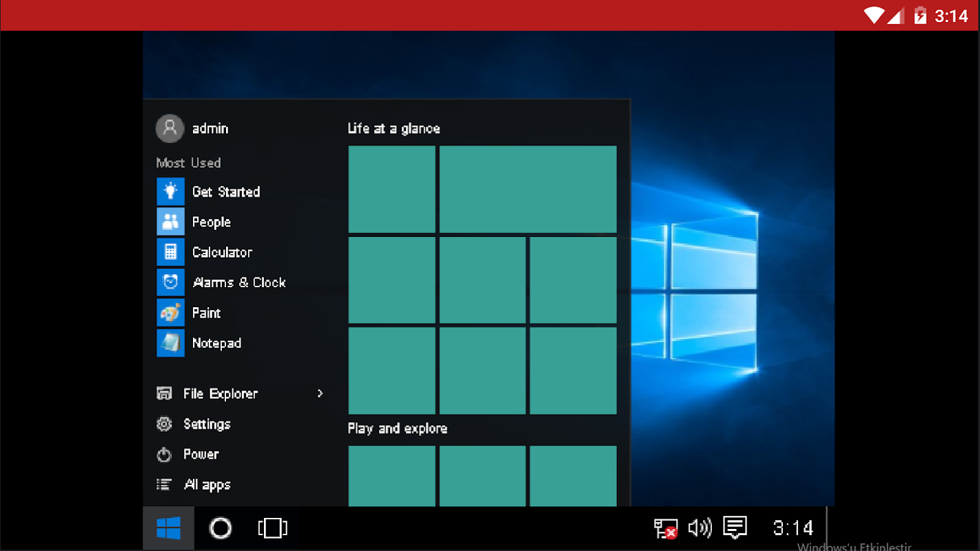The image size is (980, 551).
Task: Open the Alarms & Clock app icon
Action: coord(170,282)
